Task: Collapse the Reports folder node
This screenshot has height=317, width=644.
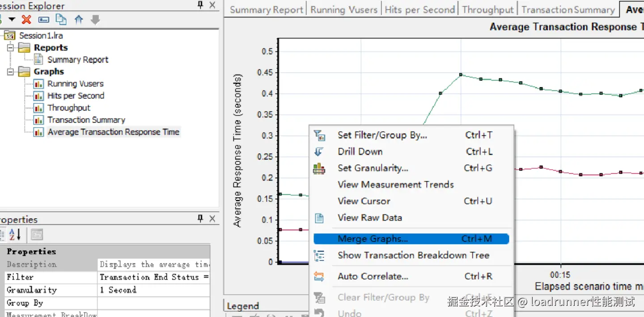Action: [x=11, y=47]
